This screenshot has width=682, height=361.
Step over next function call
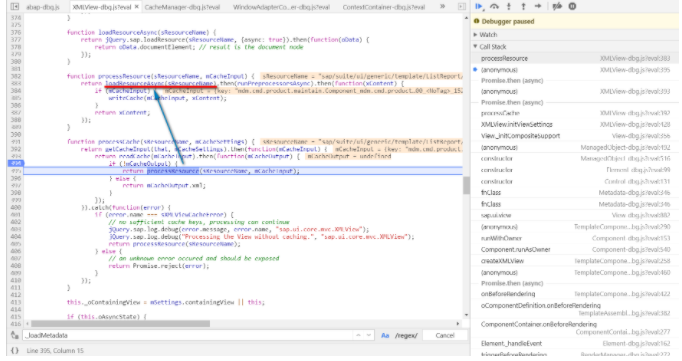[495, 7]
